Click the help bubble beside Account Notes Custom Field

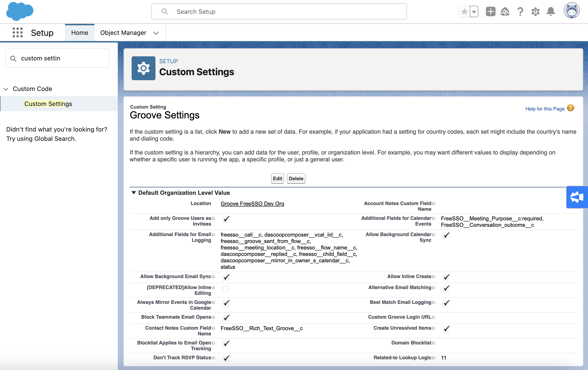point(433,204)
